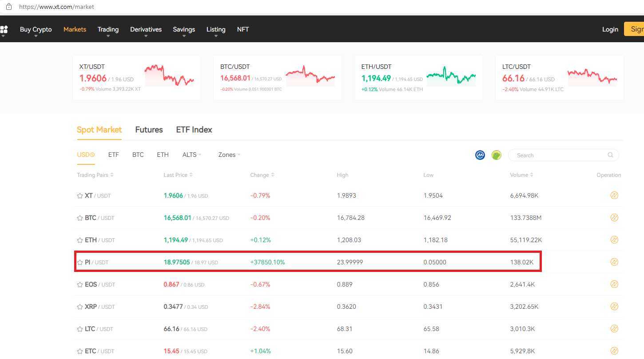Click the browser URL address text

coord(56,7)
